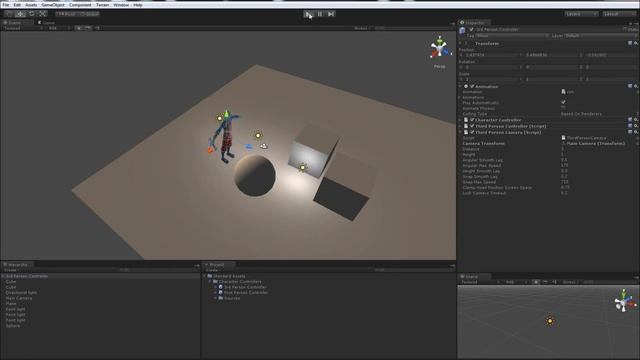The image size is (640, 360).
Task: Open the File menu
Action: click(6, 5)
